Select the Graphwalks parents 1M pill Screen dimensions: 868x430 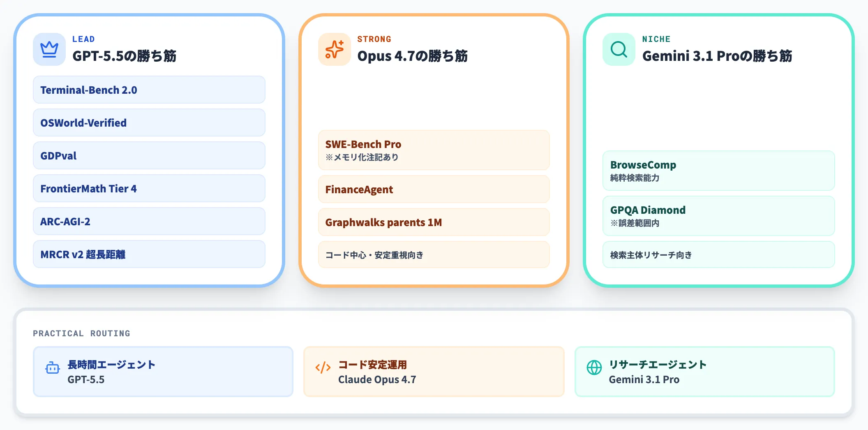coord(433,222)
